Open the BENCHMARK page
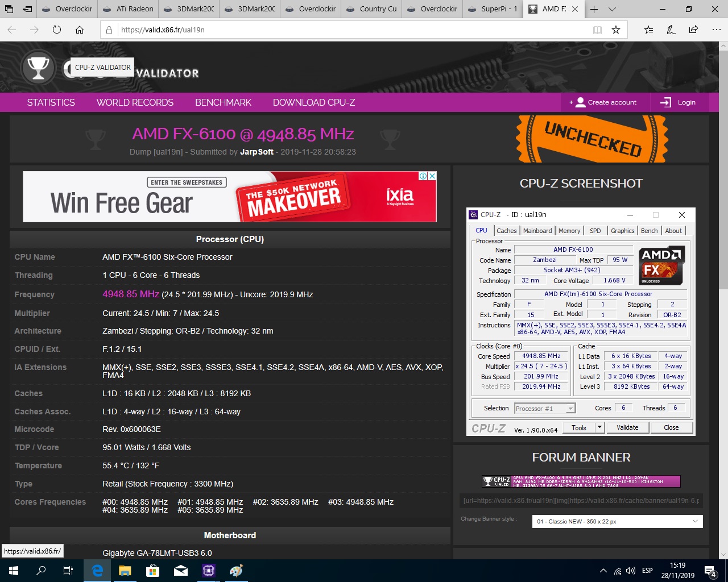The width and height of the screenshot is (728, 582). click(223, 102)
